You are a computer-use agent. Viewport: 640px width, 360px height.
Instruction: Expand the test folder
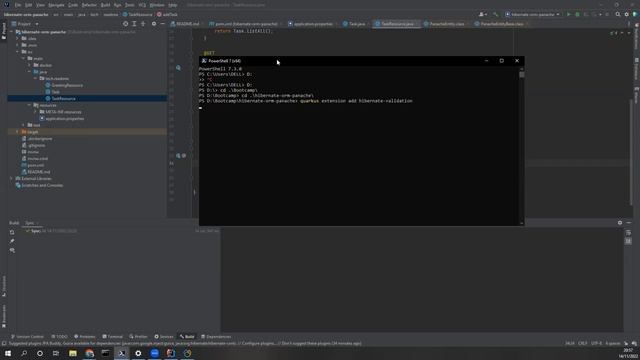coord(24,125)
